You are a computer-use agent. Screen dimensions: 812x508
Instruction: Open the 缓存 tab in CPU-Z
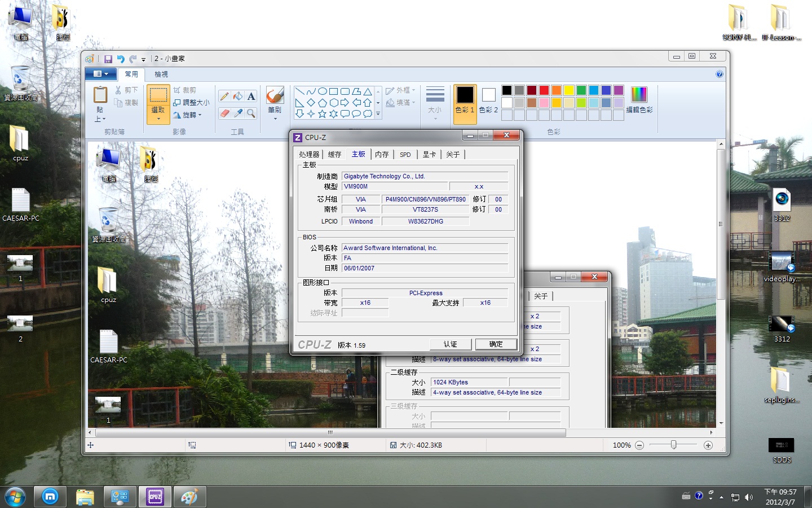pos(334,155)
